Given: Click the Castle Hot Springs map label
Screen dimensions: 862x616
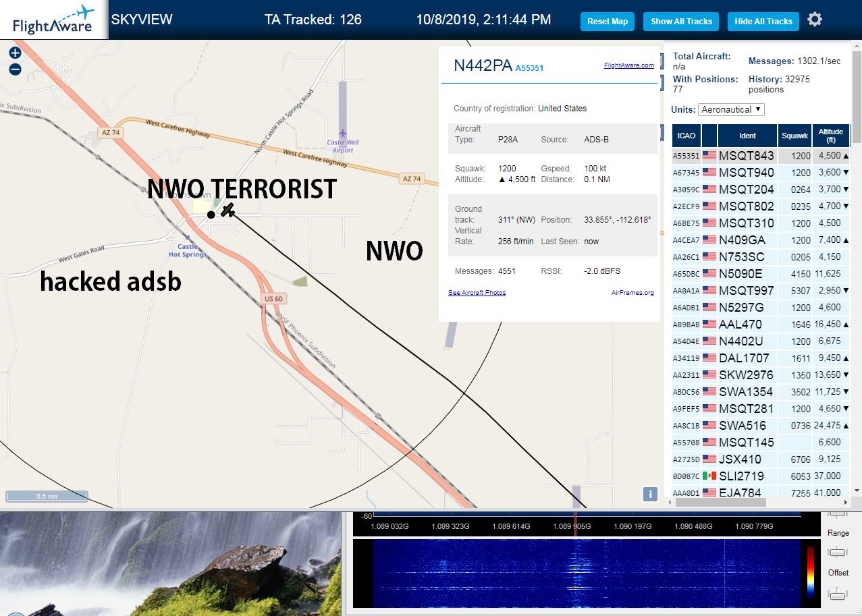Looking at the screenshot, I should (188, 250).
